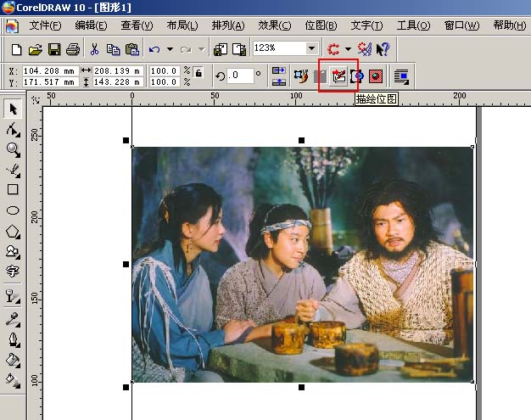
Task: Select the Text tool
Action: [x=13, y=271]
